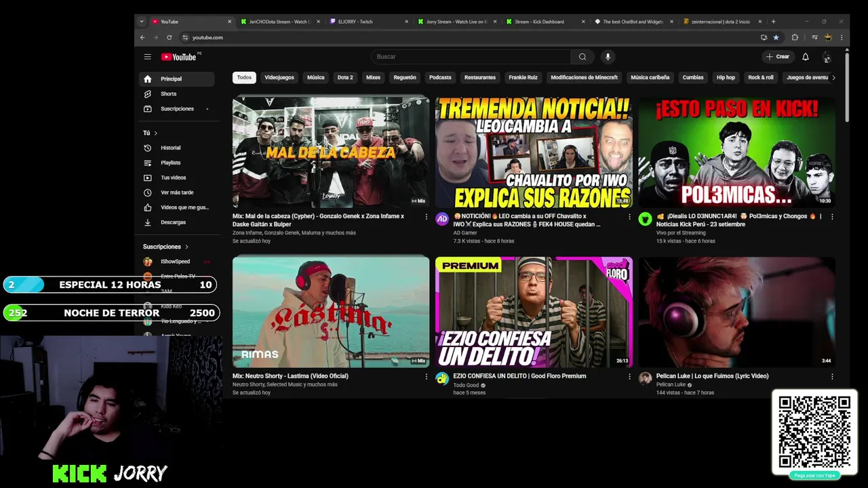Image resolution: width=868 pixels, height=488 pixels.
Task: Click the YouTube logo
Action: click(179, 57)
